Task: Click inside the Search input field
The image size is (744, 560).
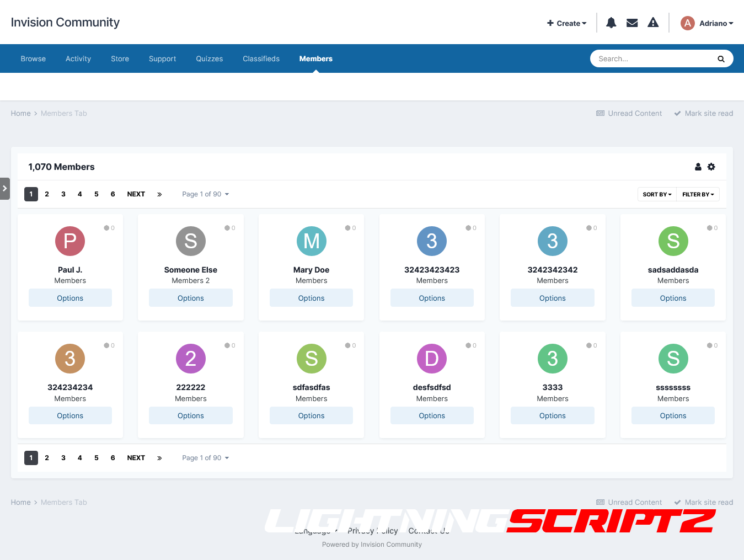Action: 654,59
